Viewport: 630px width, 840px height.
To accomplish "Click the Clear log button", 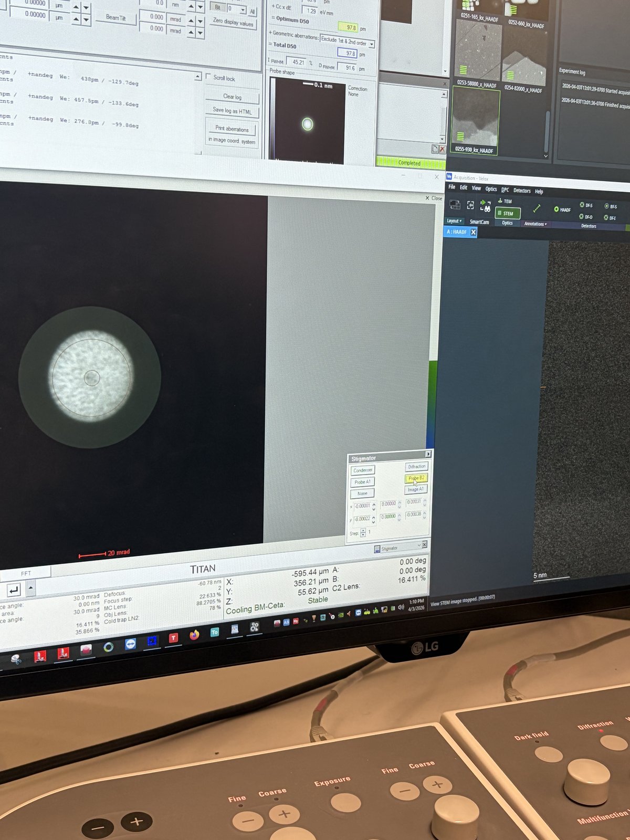I will click(x=232, y=97).
